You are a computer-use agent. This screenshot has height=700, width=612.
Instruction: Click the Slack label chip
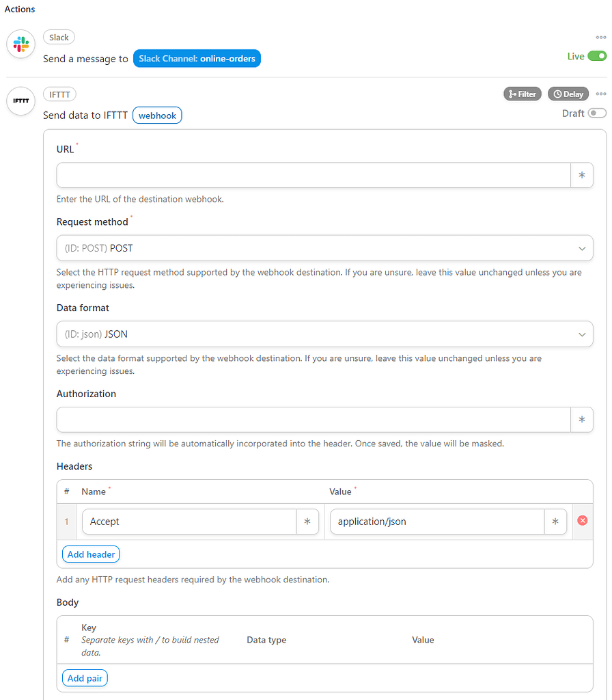pyautogui.click(x=58, y=37)
